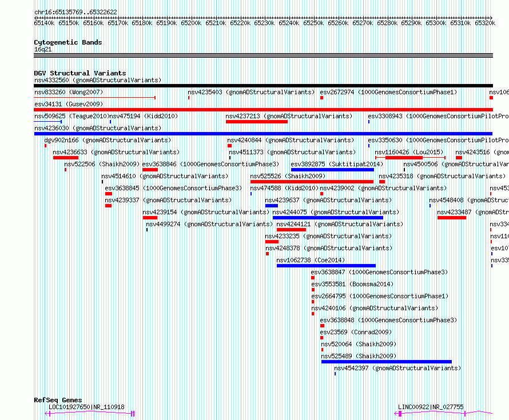
Task: Select the blue nsv4244075 variant bar
Action: coord(328,218)
